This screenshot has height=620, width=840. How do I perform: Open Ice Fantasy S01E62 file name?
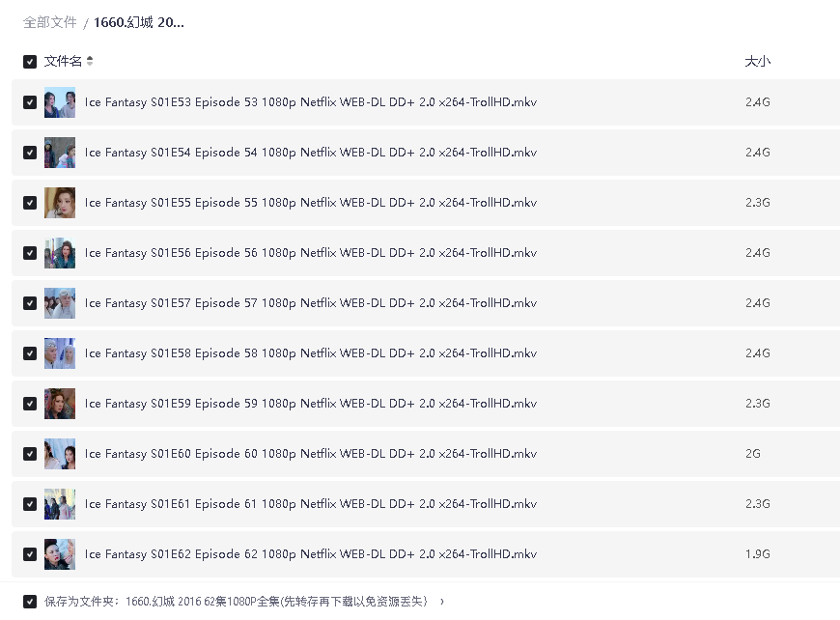coord(310,554)
